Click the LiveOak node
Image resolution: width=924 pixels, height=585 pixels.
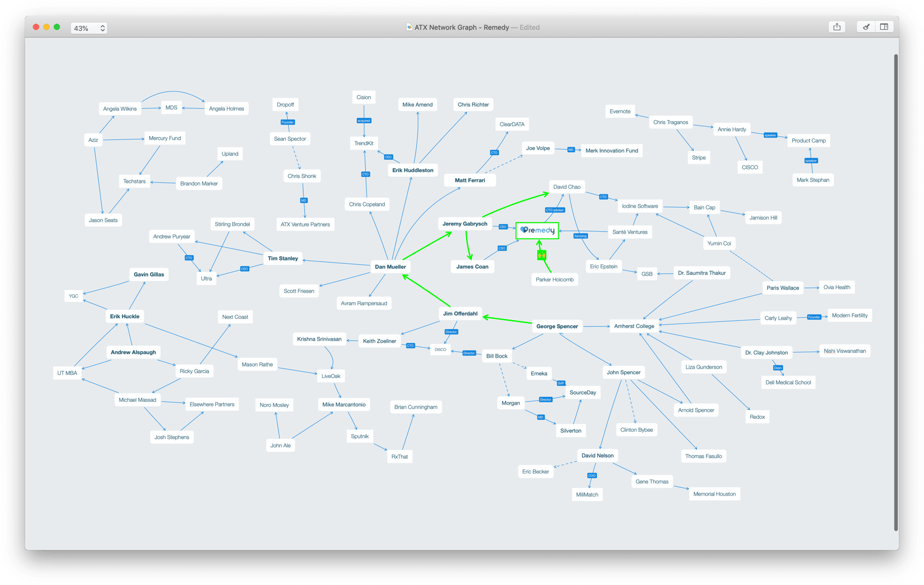(331, 376)
